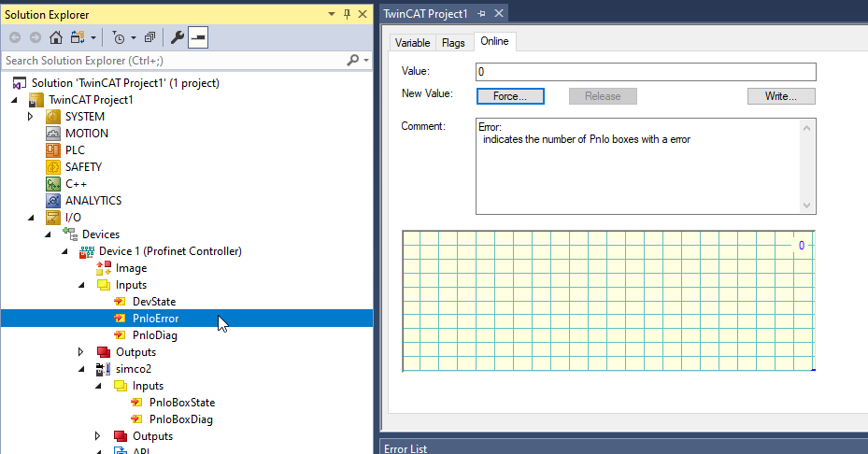Open the search options dropdown arrow

[366, 60]
